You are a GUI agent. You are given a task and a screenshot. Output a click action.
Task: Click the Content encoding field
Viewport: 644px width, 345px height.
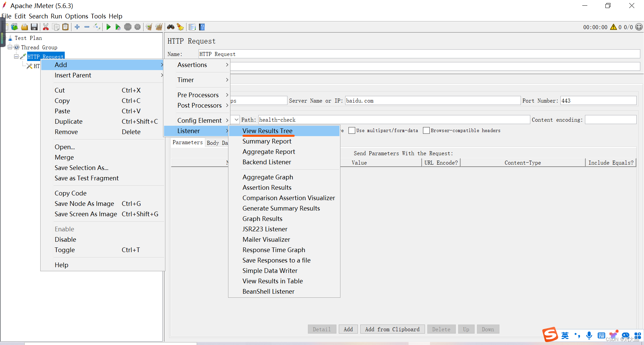(610, 120)
